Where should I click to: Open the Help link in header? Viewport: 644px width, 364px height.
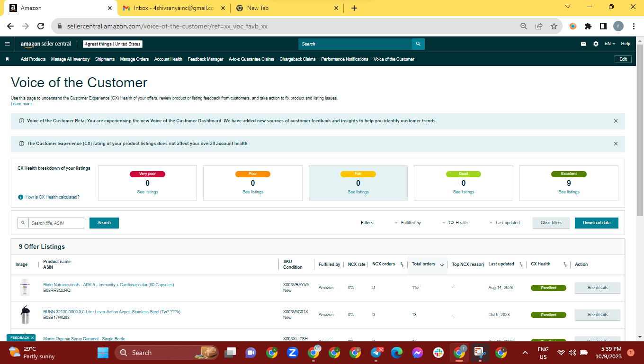coord(626,44)
